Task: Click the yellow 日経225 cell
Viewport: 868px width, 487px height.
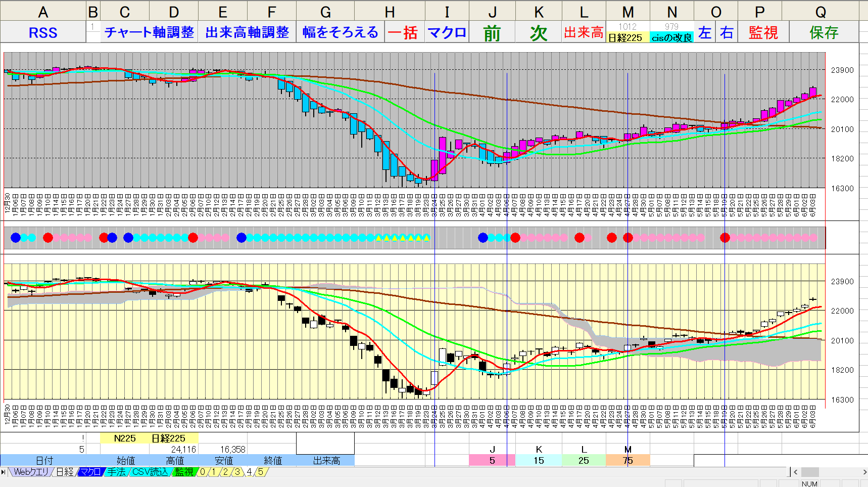Action: pyautogui.click(x=627, y=37)
